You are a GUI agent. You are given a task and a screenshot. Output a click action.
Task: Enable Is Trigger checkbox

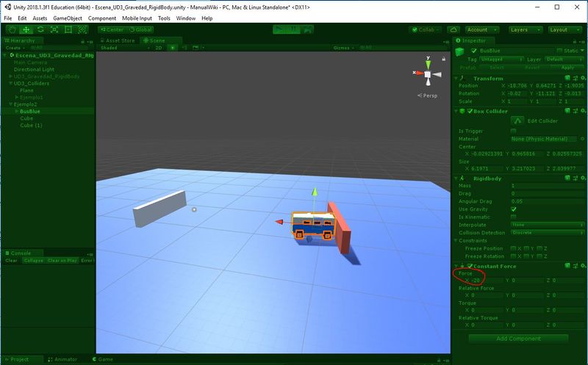tap(513, 131)
